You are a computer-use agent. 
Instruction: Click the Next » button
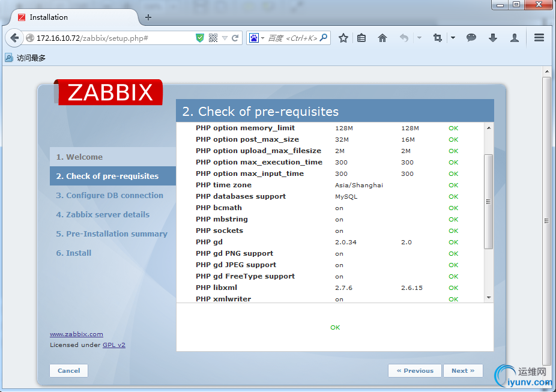(462, 370)
